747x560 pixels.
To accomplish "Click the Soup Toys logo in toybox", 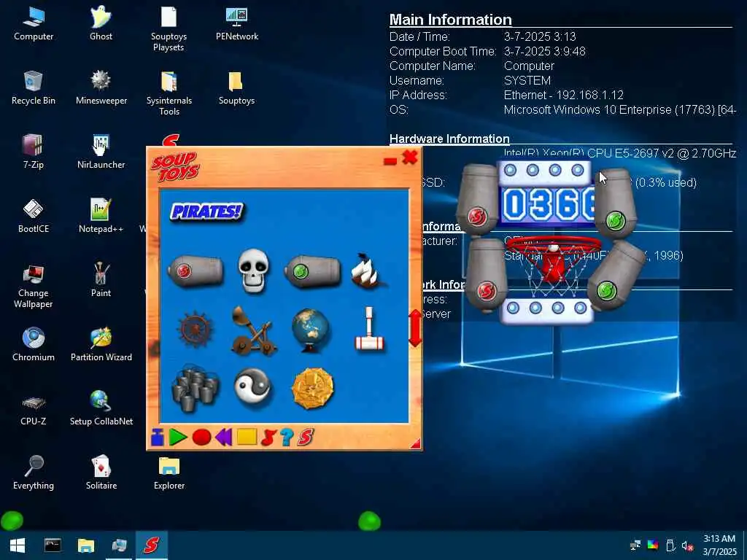I will point(175,167).
